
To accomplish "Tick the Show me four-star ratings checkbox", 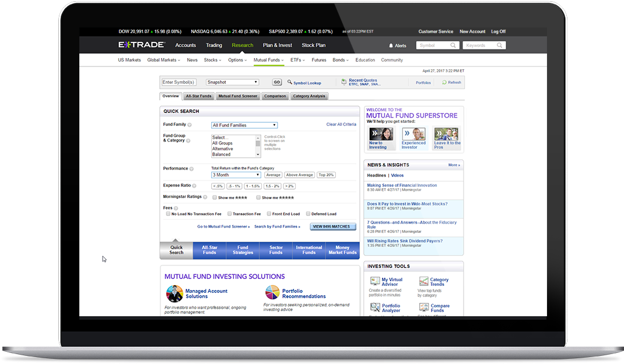I will (x=213, y=197).
